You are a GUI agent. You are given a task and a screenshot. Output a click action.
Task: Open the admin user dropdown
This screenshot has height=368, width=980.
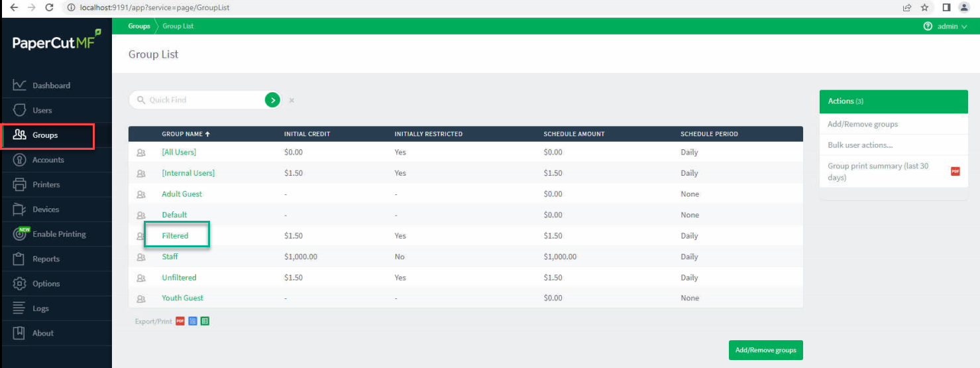[952, 27]
